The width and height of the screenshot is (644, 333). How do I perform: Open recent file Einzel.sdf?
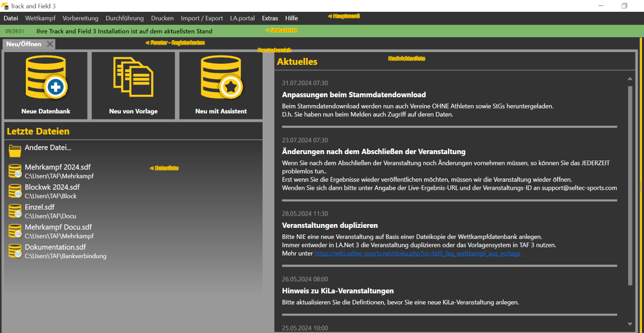click(x=40, y=207)
